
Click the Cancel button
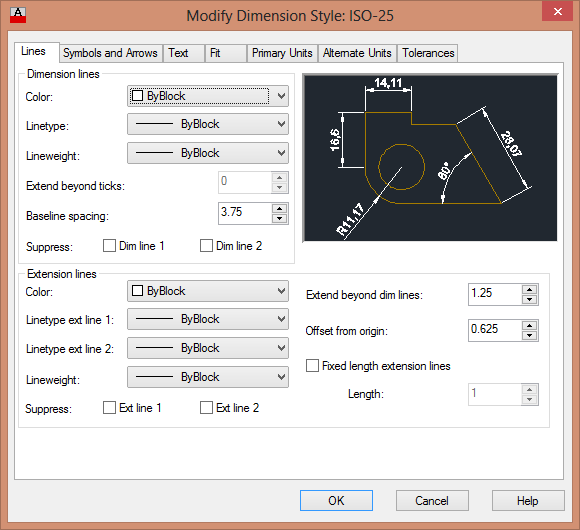click(432, 501)
